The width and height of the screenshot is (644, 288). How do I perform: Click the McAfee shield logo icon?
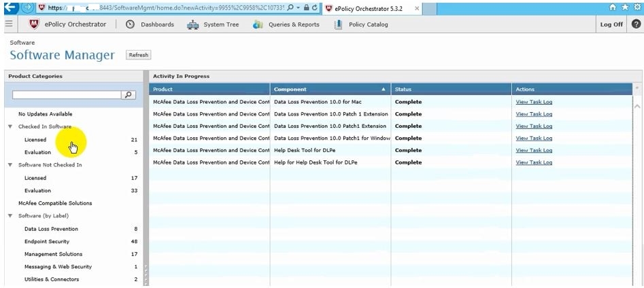pyautogui.click(x=35, y=24)
